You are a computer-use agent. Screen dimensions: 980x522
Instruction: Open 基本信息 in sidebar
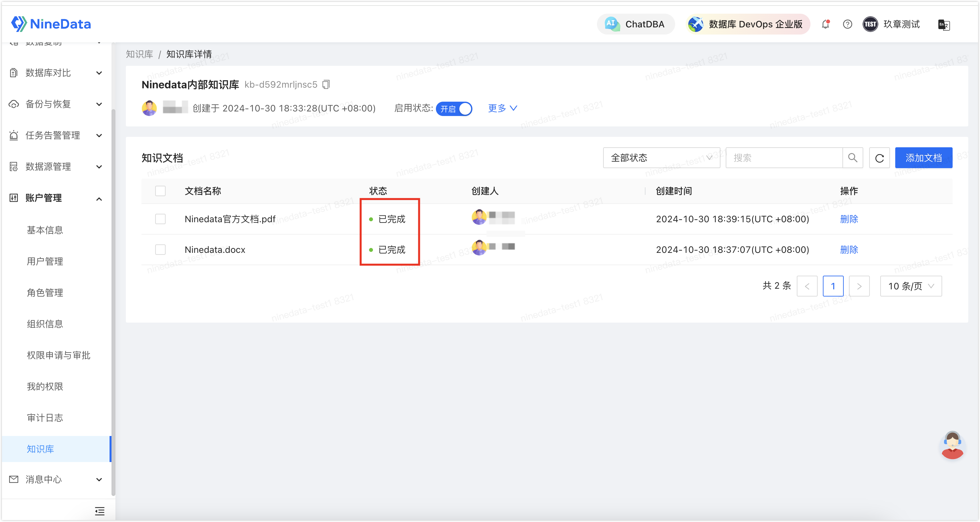(x=45, y=230)
